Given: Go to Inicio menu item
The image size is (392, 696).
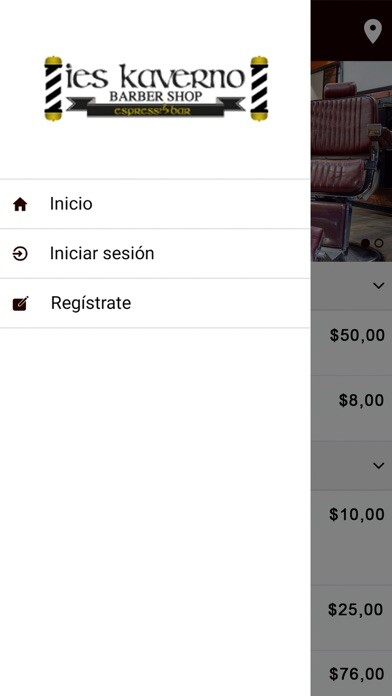Looking at the screenshot, I should coord(155,204).
